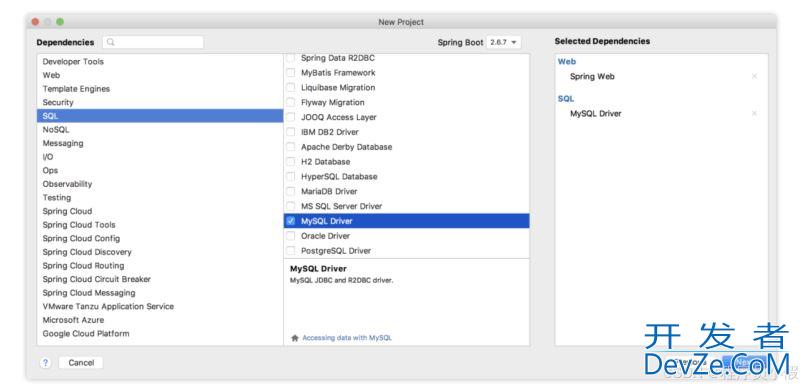Open Template Engines category

pos(160,89)
